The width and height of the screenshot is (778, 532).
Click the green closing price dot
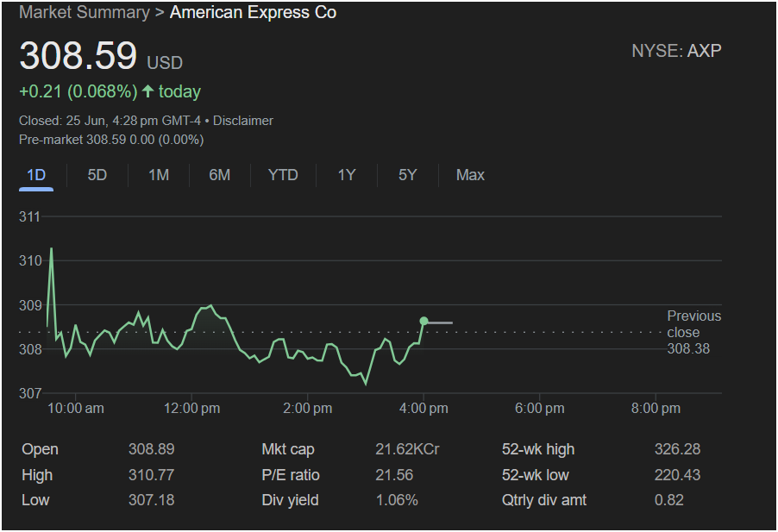click(x=424, y=322)
